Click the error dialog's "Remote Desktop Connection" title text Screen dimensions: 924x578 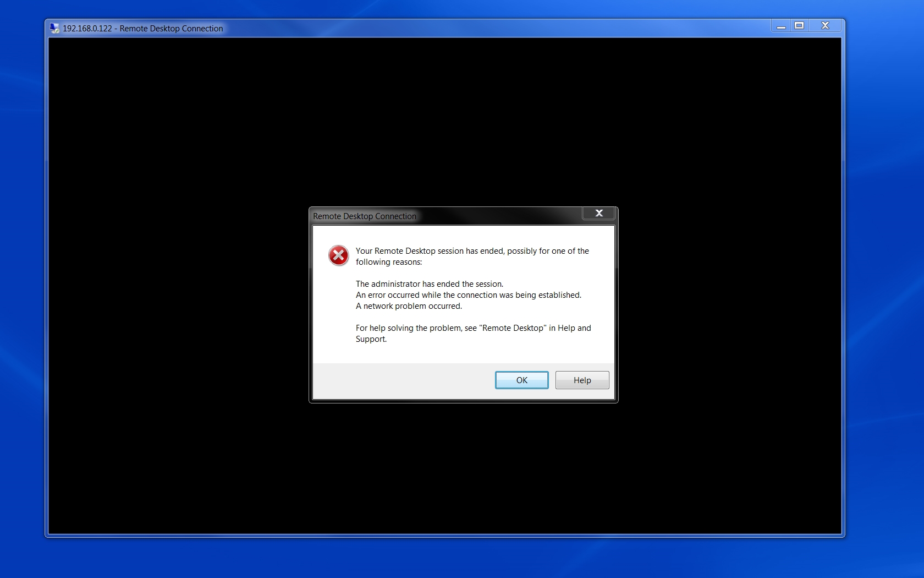[x=365, y=216]
